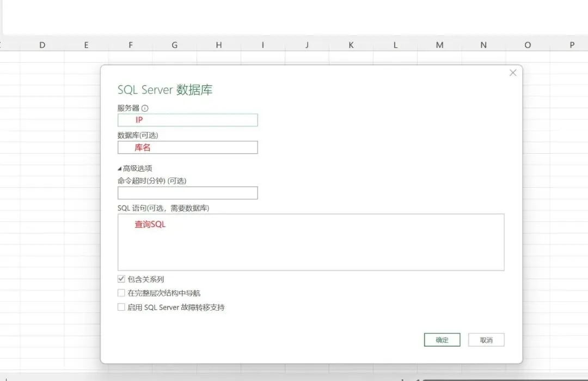Screen dimensions: 588x381
Task: Select column H header in spreadsheet
Action: pyautogui.click(x=219, y=45)
